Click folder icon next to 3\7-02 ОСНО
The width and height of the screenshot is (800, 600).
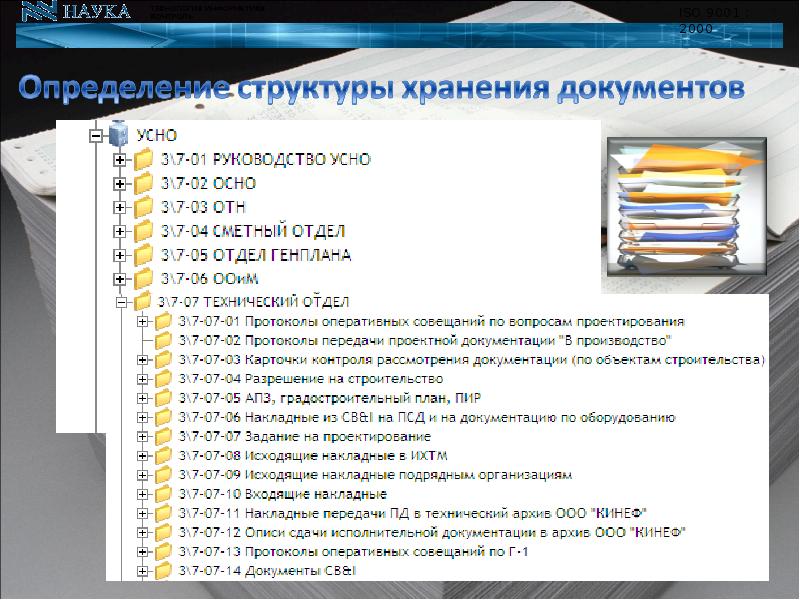click(x=143, y=183)
